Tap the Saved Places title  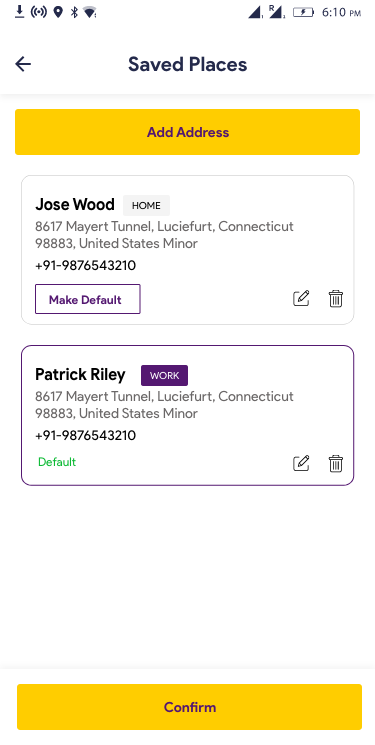click(x=187, y=64)
